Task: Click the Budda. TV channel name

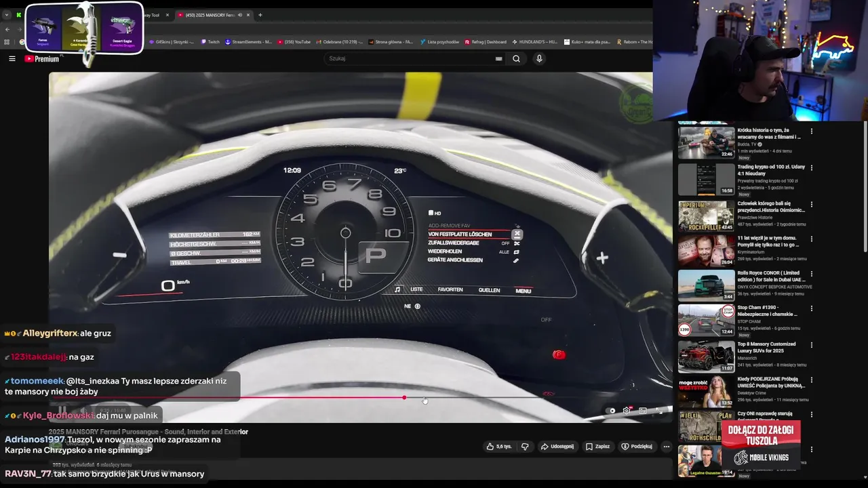Action: (x=747, y=144)
